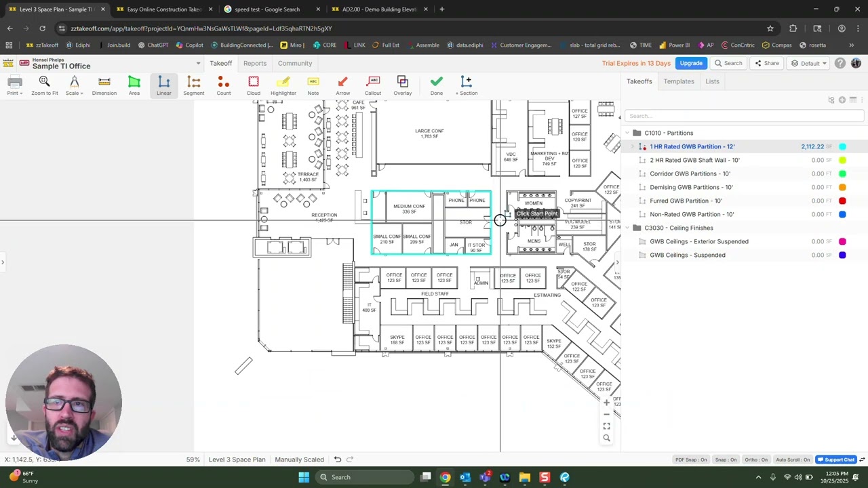The height and width of the screenshot is (488, 868).
Task: Switch to the Templates panel tab
Action: click(679, 81)
